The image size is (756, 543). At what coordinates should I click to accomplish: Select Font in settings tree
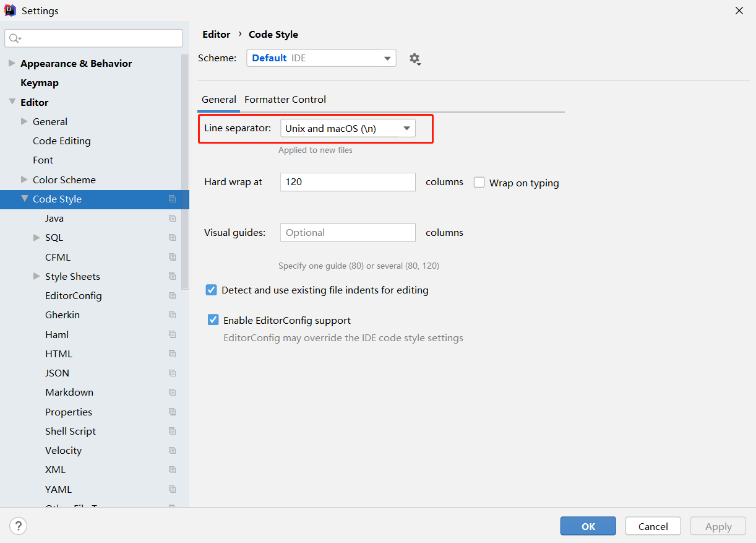click(43, 160)
